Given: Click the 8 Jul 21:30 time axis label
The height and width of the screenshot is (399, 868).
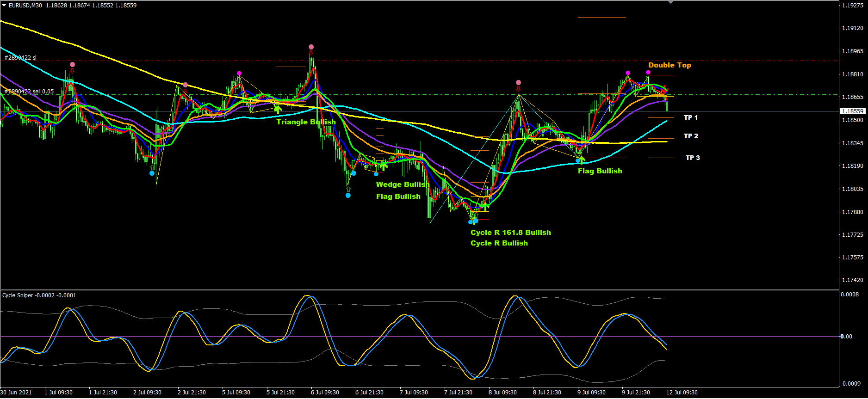Looking at the screenshot, I should pyautogui.click(x=547, y=393).
